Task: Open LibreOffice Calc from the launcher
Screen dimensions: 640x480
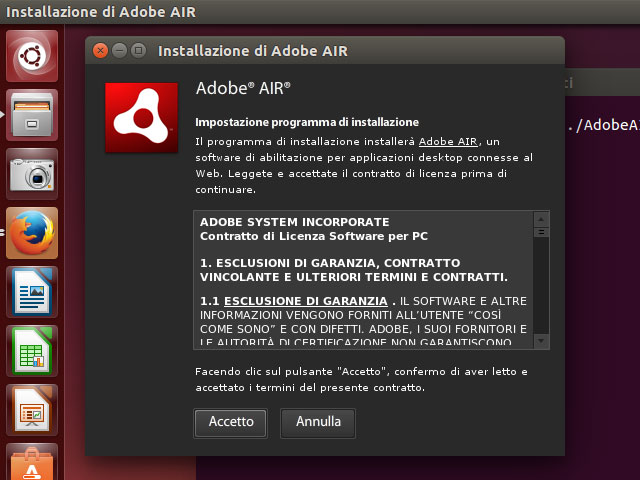Action: [x=33, y=351]
